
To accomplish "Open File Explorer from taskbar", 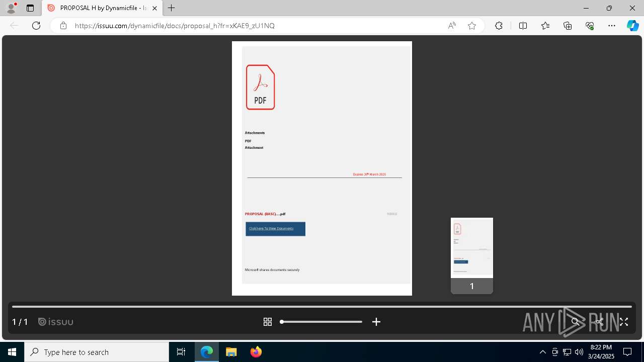I will pos(231,352).
